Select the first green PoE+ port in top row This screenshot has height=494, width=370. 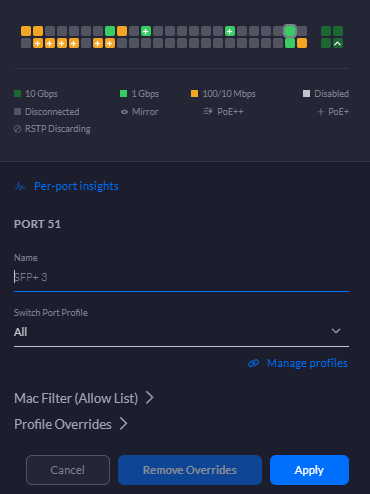[x=146, y=31]
